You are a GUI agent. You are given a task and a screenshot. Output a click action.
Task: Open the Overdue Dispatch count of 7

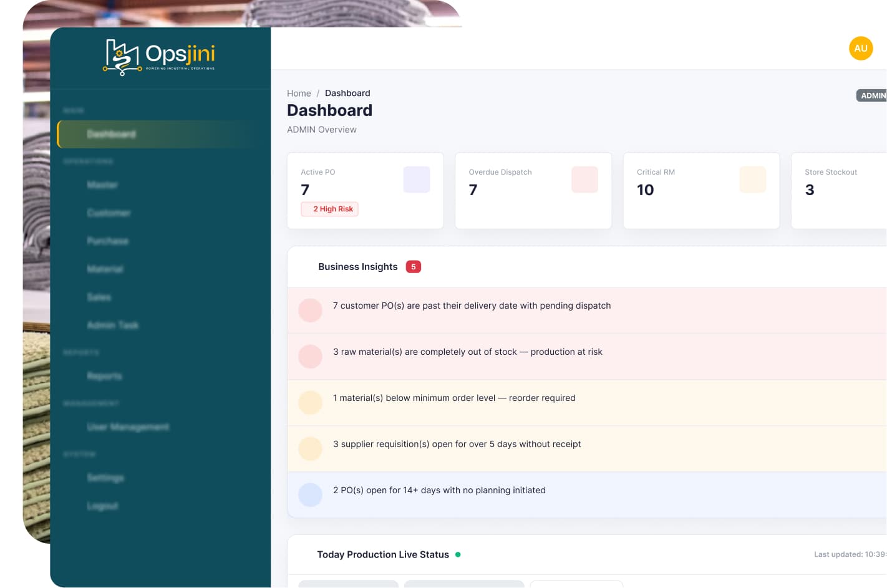click(473, 190)
